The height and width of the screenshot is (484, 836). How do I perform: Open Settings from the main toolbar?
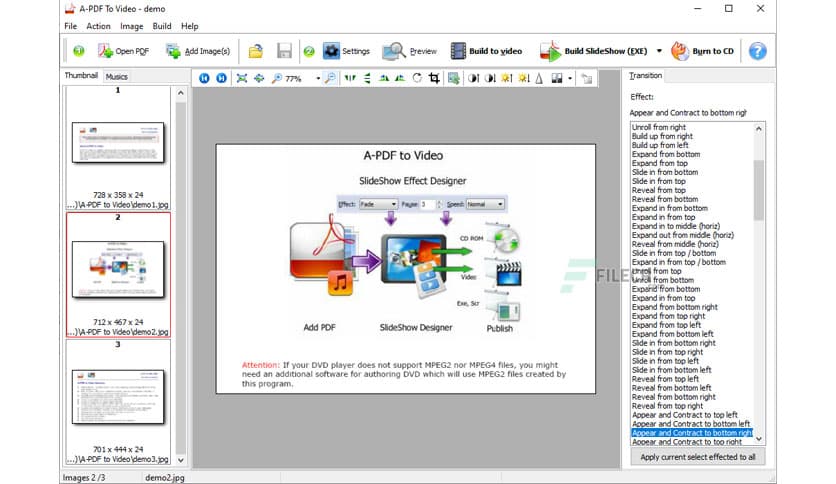(346, 51)
